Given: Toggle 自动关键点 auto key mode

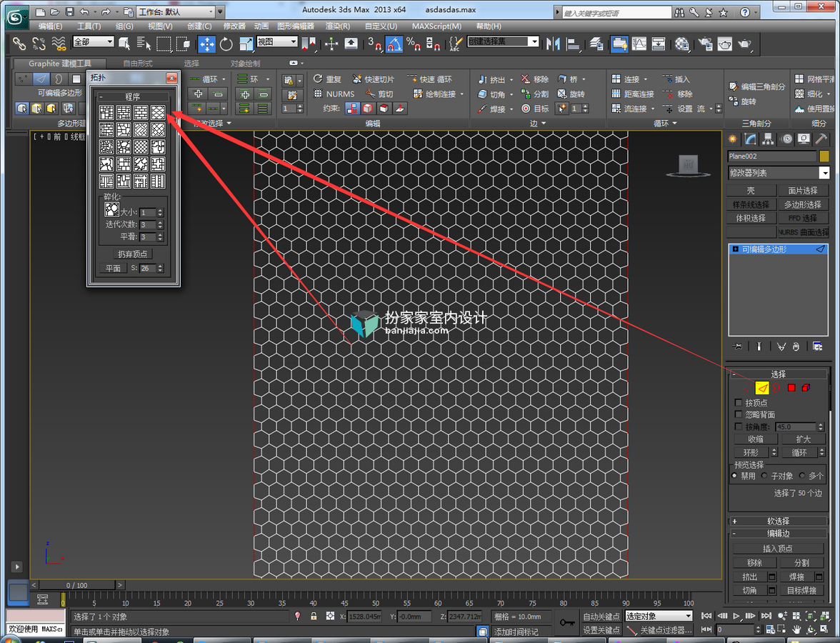Looking at the screenshot, I should (601, 616).
